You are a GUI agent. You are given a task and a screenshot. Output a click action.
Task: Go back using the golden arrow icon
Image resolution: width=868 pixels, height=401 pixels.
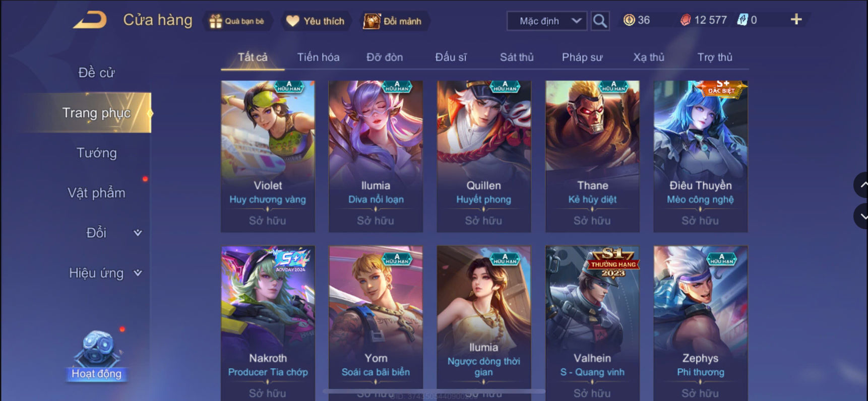coord(90,20)
